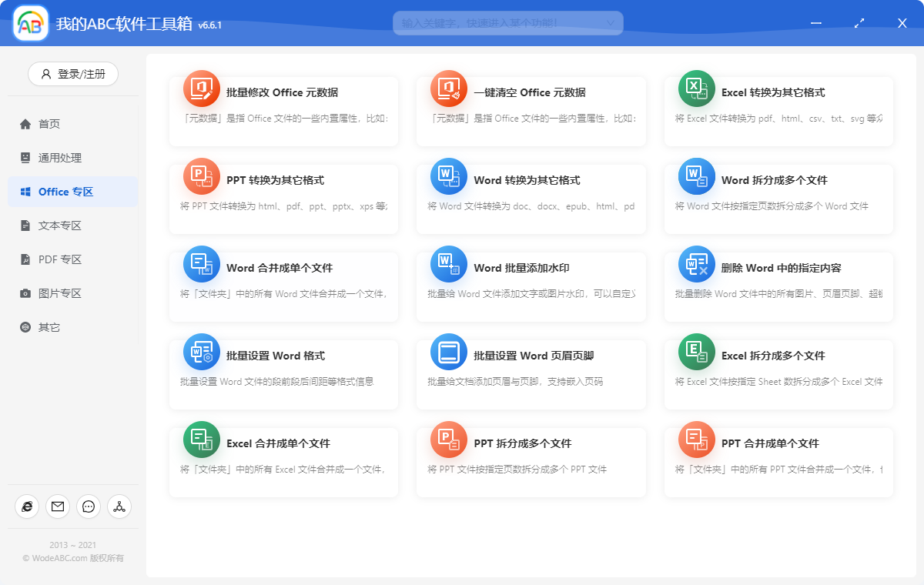
Task: Open 删除 Word 中的指定内容 via its icon
Action: [x=696, y=263]
